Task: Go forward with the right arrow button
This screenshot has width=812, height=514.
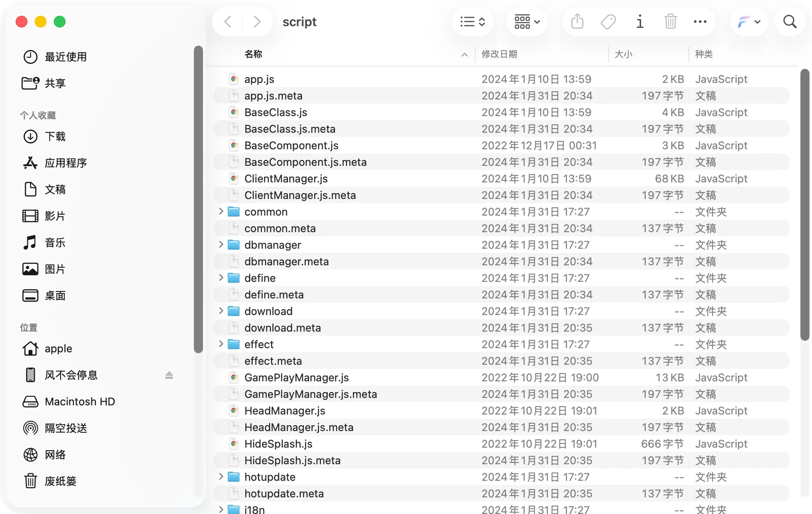Action: [x=257, y=22]
